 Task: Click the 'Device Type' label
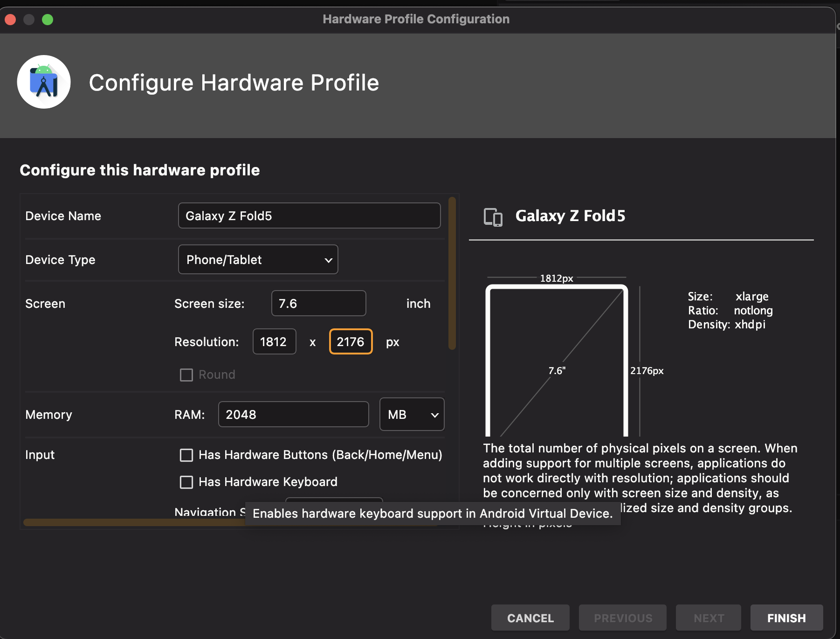click(x=60, y=260)
